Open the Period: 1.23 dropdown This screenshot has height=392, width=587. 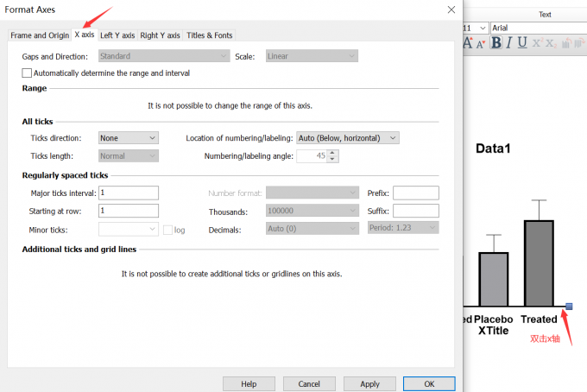point(403,228)
